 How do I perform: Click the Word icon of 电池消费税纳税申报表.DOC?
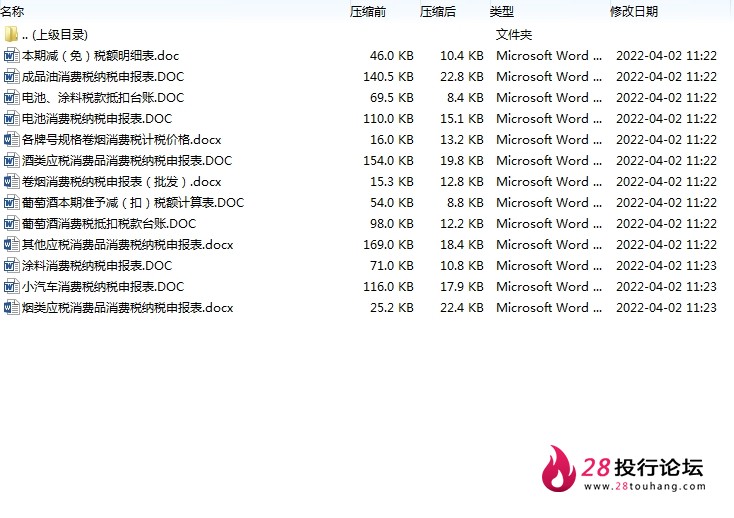tap(11, 119)
